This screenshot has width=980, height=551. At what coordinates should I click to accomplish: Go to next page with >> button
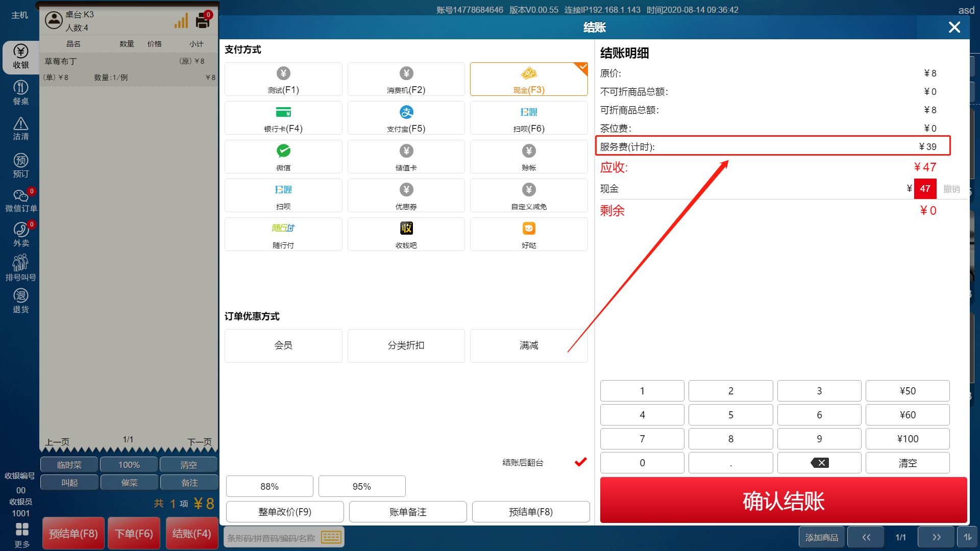936,537
